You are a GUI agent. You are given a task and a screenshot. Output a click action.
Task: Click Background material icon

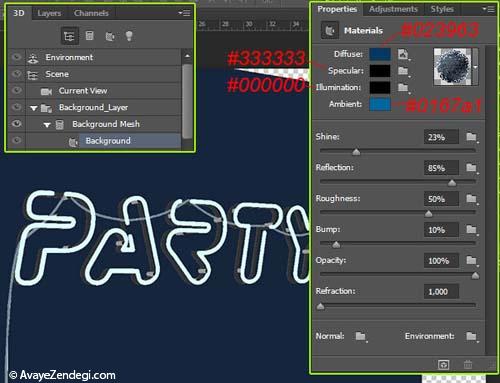tap(73, 142)
